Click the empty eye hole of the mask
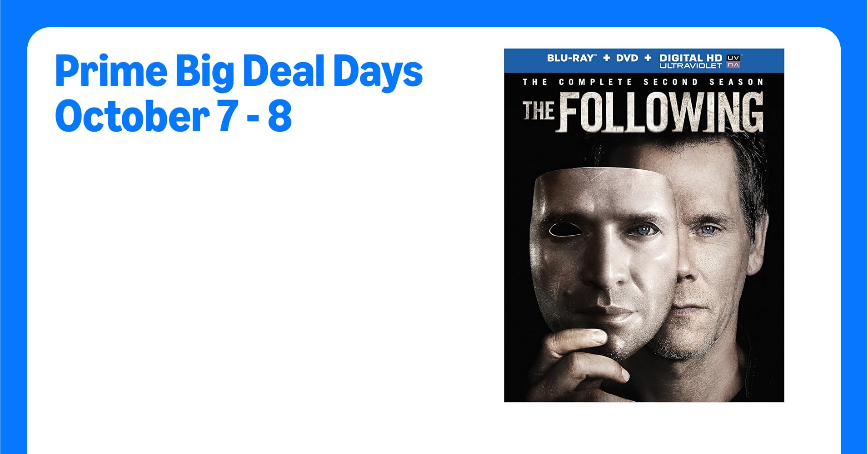The height and width of the screenshot is (454, 868). click(x=565, y=230)
